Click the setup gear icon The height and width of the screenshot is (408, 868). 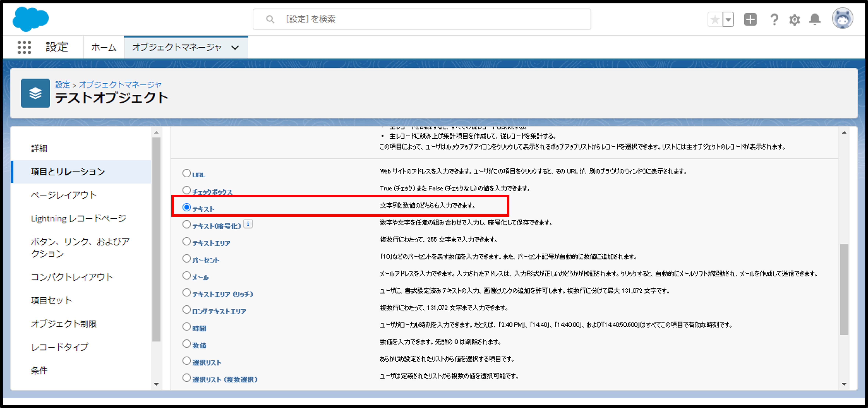coord(794,19)
